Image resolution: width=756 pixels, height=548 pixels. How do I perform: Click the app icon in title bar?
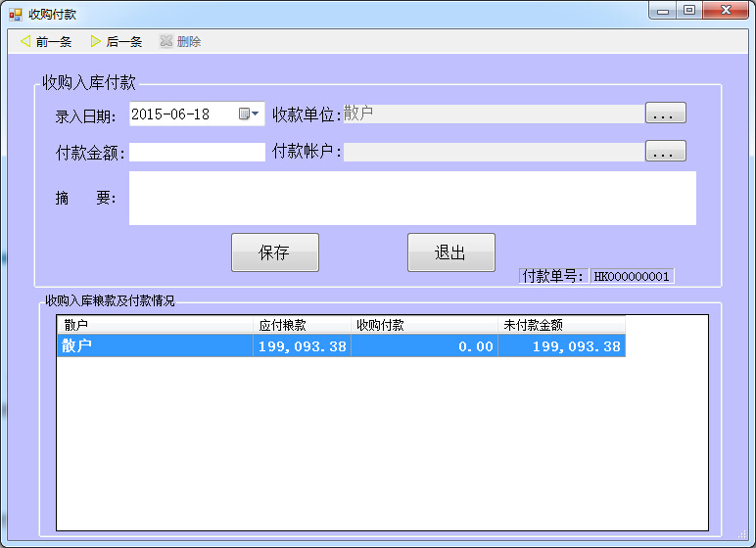point(16,15)
